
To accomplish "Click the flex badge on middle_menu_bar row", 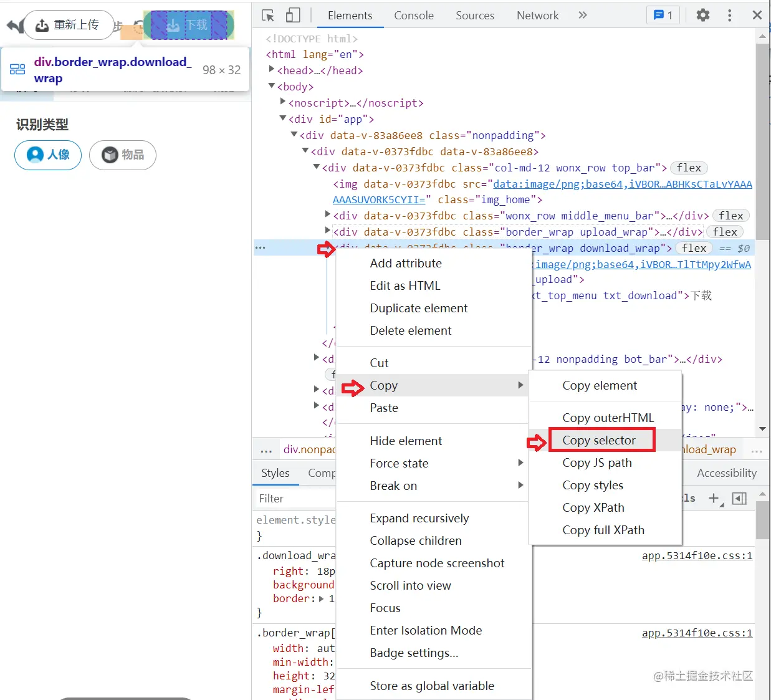I will point(730,216).
